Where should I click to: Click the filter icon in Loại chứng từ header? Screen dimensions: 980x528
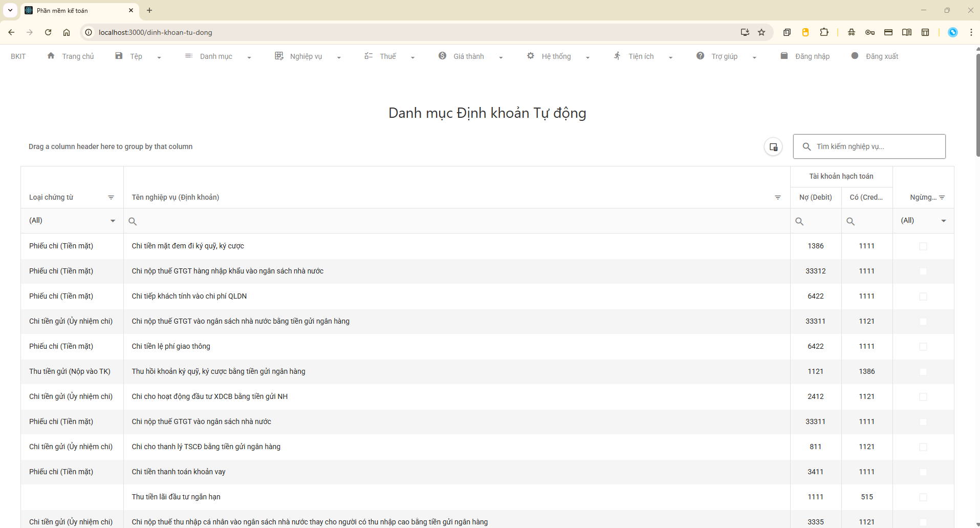[x=111, y=198]
